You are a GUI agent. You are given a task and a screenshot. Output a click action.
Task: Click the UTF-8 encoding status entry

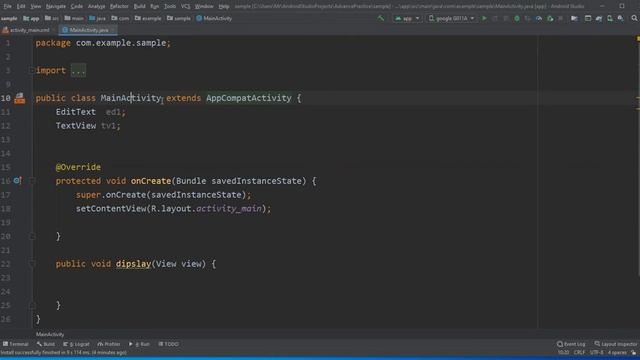596,353
